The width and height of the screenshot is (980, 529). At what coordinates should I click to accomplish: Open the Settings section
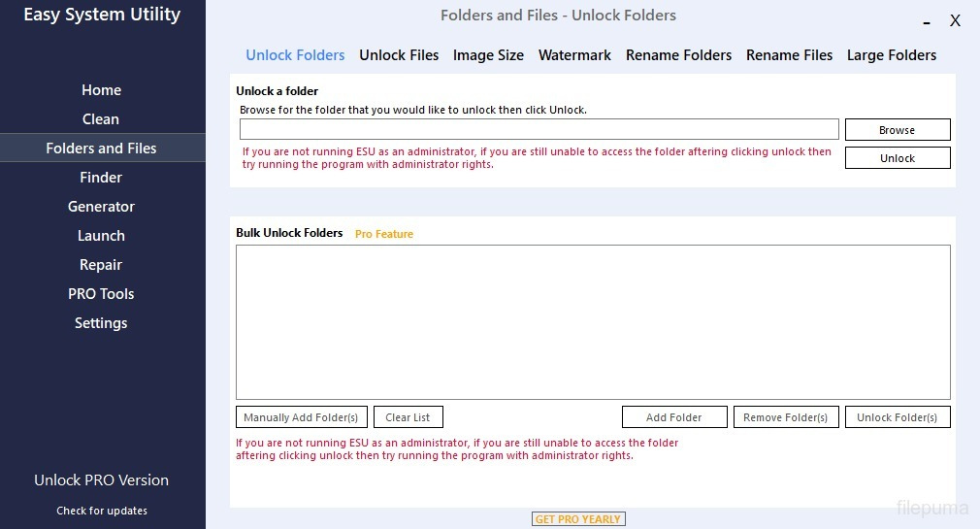[x=101, y=323]
